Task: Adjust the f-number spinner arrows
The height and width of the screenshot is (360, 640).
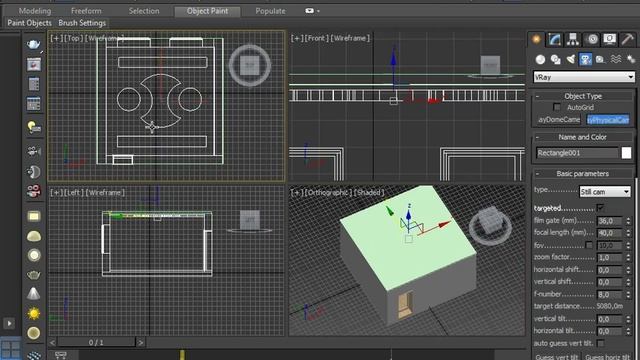Action: (628, 294)
